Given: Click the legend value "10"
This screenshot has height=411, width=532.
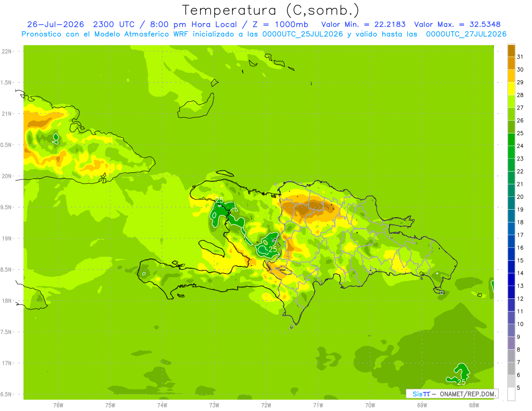Looking at the screenshot, I should click(x=520, y=324).
